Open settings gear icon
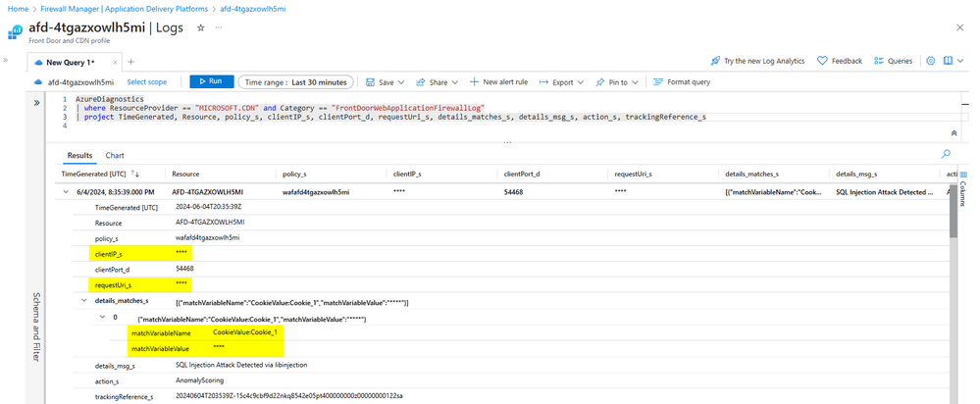 coord(931,61)
